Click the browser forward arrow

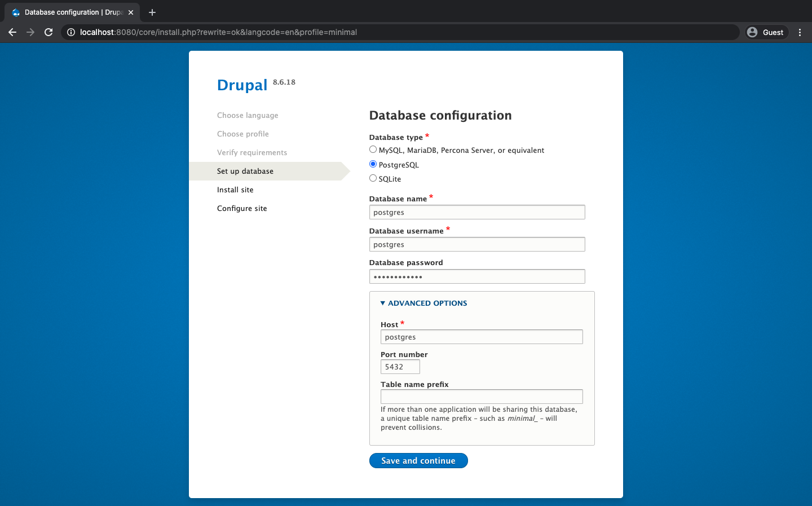tap(30, 32)
